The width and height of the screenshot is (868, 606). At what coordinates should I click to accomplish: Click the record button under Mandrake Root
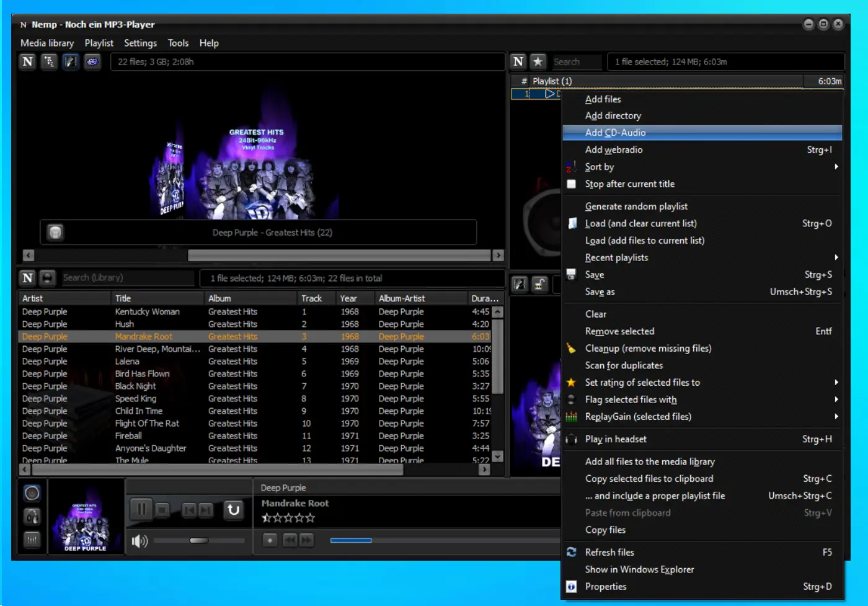pyautogui.click(x=270, y=540)
